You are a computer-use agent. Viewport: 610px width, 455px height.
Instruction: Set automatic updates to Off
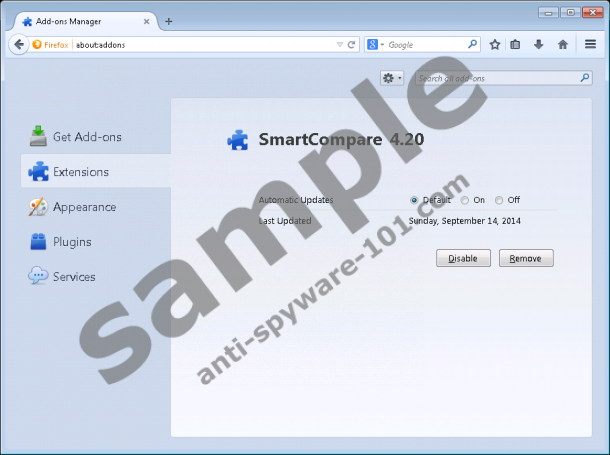click(499, 200)
